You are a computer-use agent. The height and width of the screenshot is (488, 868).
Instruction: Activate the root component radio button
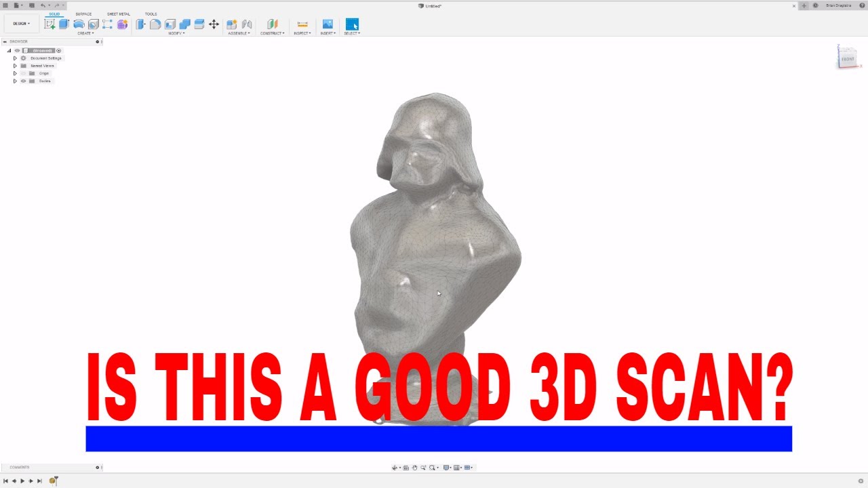tap(59, 51)
